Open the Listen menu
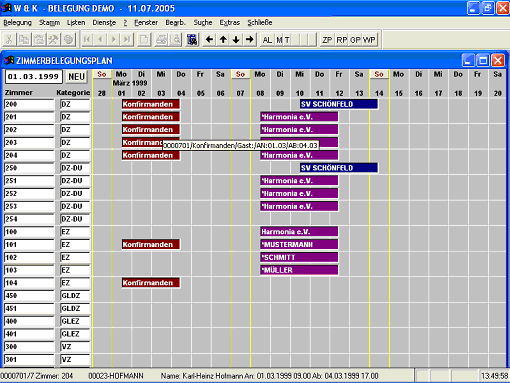 coord(76,22)
